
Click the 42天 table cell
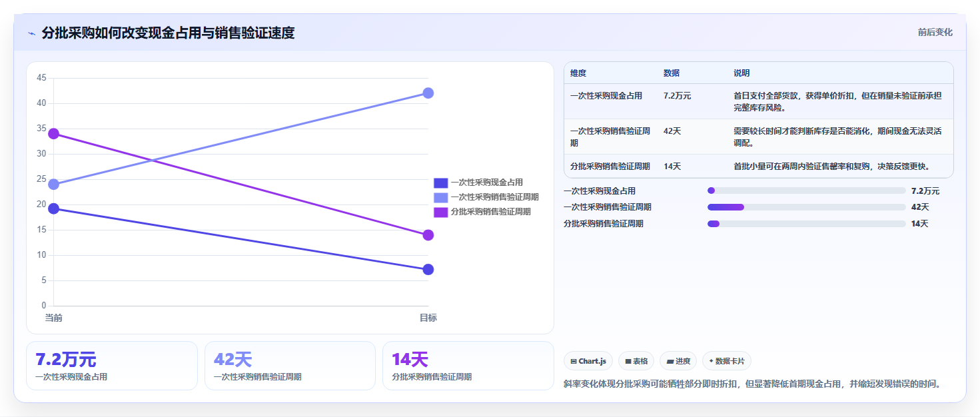[x=672, y=131]
